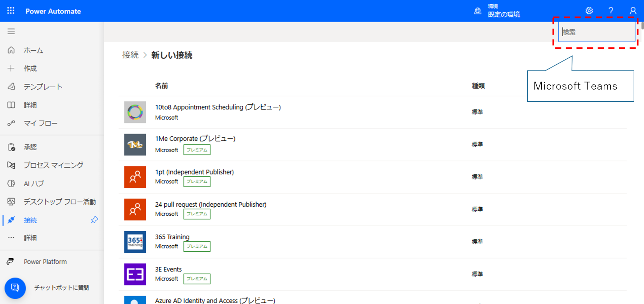This screenshot has width=644, height=304.
Task: Select the 3E Events connector icon
Action: (135, 274)
